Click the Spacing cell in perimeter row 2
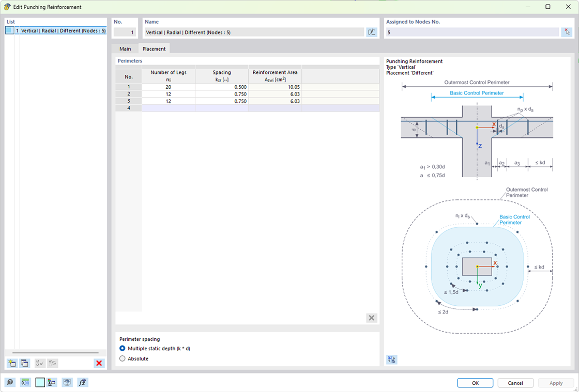The image size is (579, 392). tap(222, 94)
